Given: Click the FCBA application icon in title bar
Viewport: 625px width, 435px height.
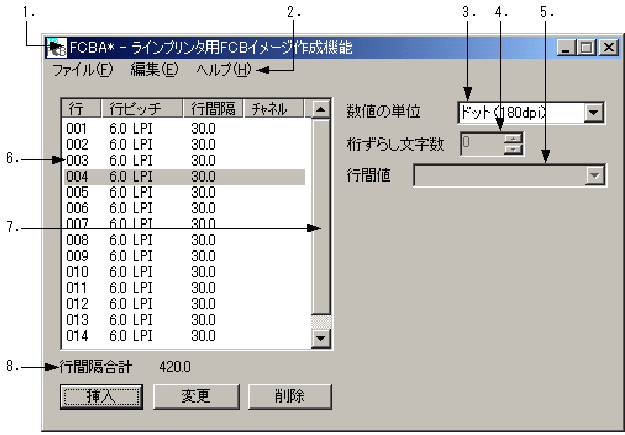Looking at the screenshot, I should coord(56,47).
